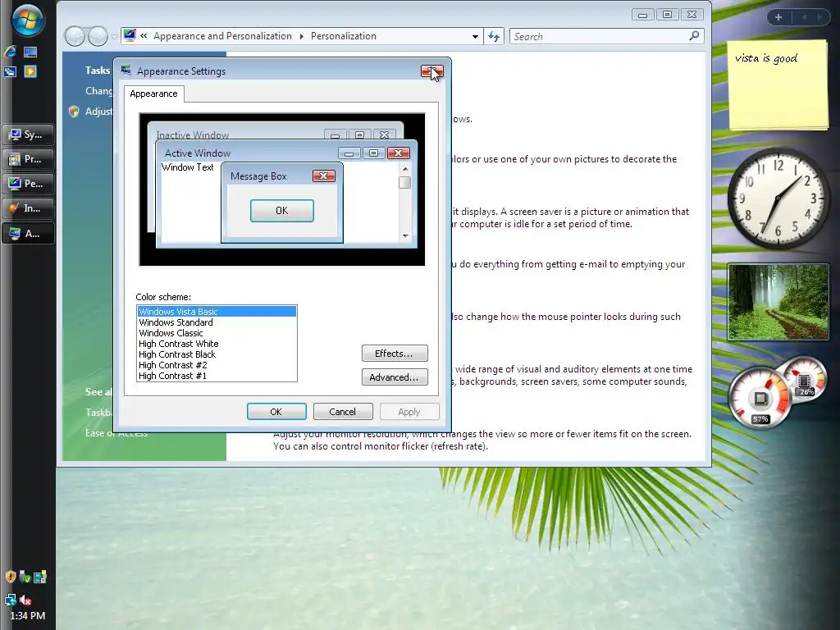Confirm with the dialog's bottom OK button
The height and width of the screenshot is (630, 840).
pyautogui.click(x=276, y=412)
